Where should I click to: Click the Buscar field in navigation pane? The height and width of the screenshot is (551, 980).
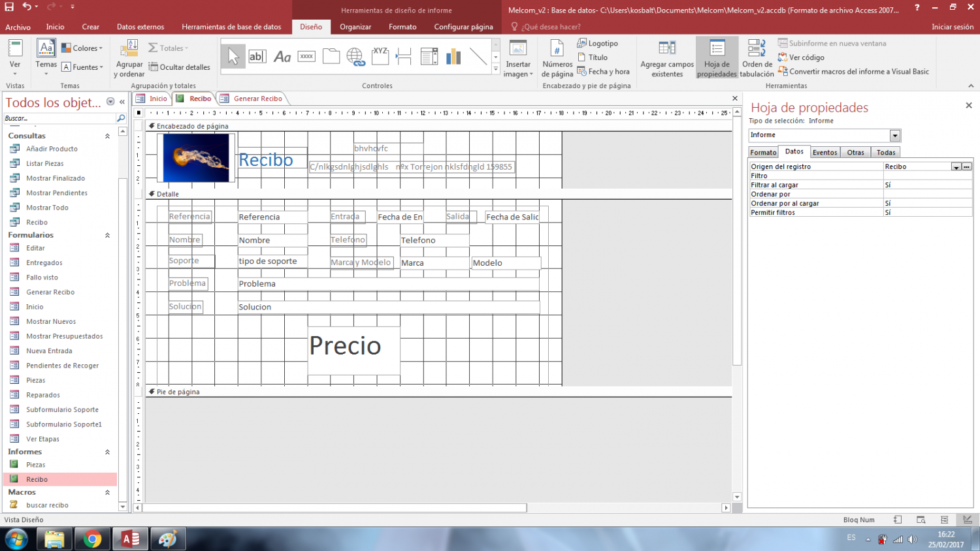[x=59, y=118]
